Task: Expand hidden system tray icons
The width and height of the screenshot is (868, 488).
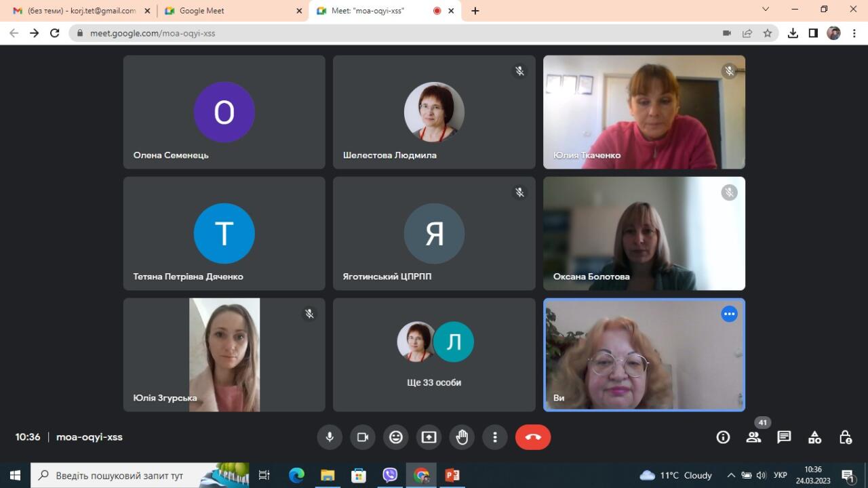Action: tap(731, 475)
